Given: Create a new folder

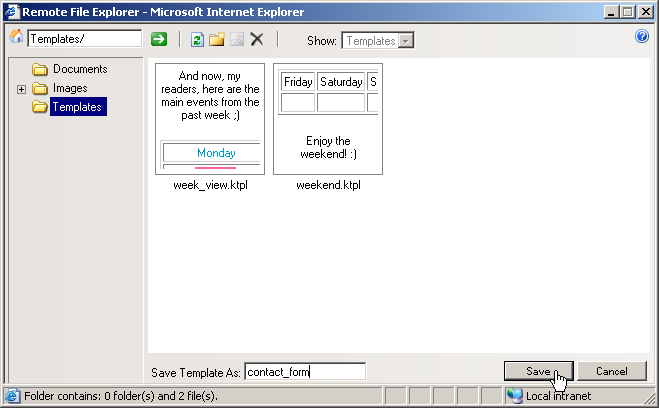Looking at the screenshot, I should 216,39.
